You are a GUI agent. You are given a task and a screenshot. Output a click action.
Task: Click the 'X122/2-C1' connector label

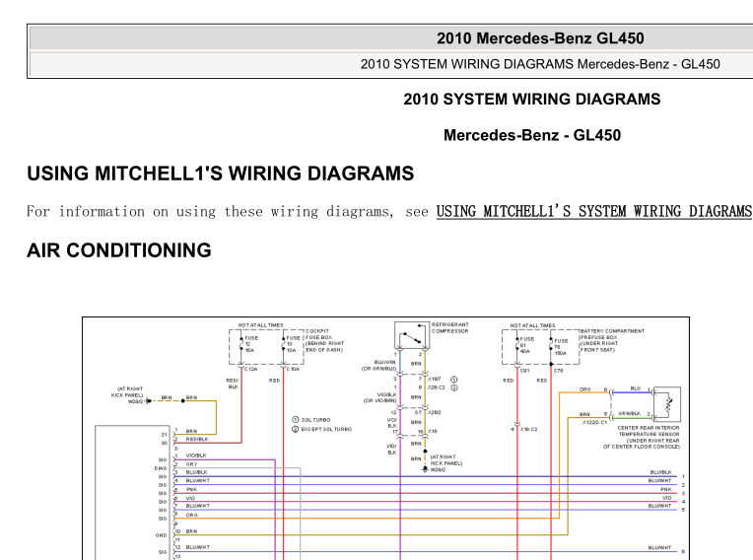(x=594, y=422)
